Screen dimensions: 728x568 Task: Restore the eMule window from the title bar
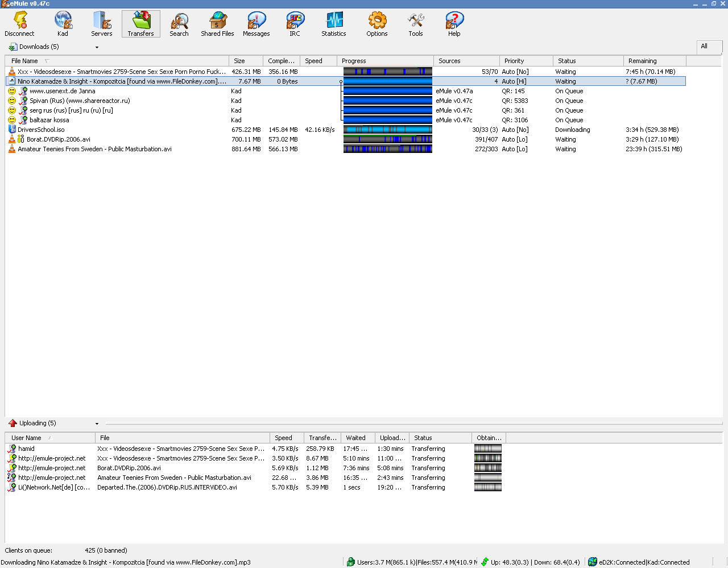pos(714,3)
